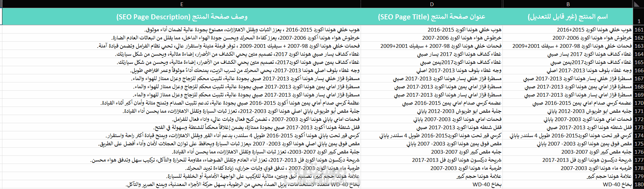Select column D cell in row 171 'جلبة مقص ابو طربوش'
This screenshot has height=189, width=644.
click(432, 111)
